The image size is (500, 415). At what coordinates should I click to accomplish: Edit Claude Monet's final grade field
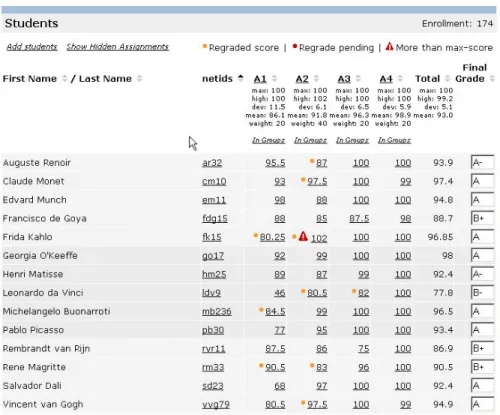point(482,181)
